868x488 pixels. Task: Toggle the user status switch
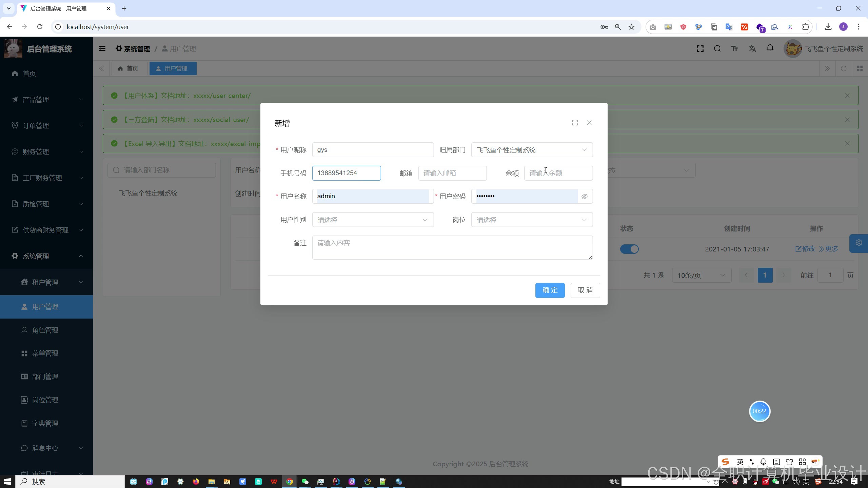click(x=629, y=249)
